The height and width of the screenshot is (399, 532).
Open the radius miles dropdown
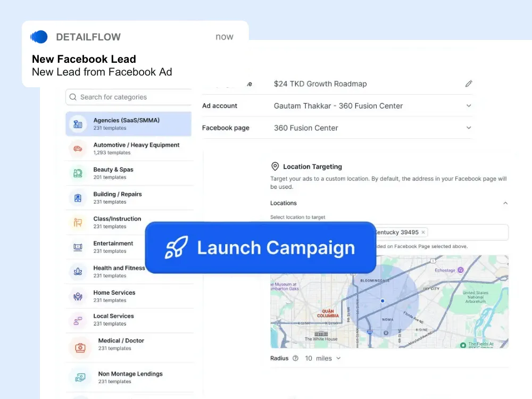(x=338, y=358)
